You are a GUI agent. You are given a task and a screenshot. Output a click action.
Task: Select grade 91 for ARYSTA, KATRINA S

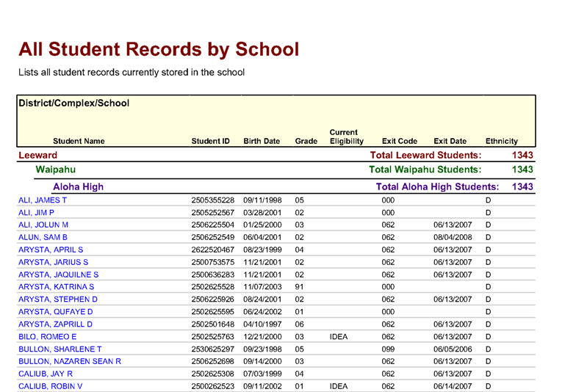[299, 287]
